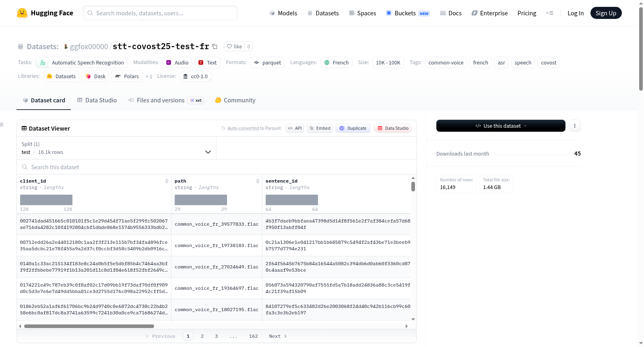This screenshot has height=347, width=644.
Task: Click Next page in the pagination
Action: [278, 336]
